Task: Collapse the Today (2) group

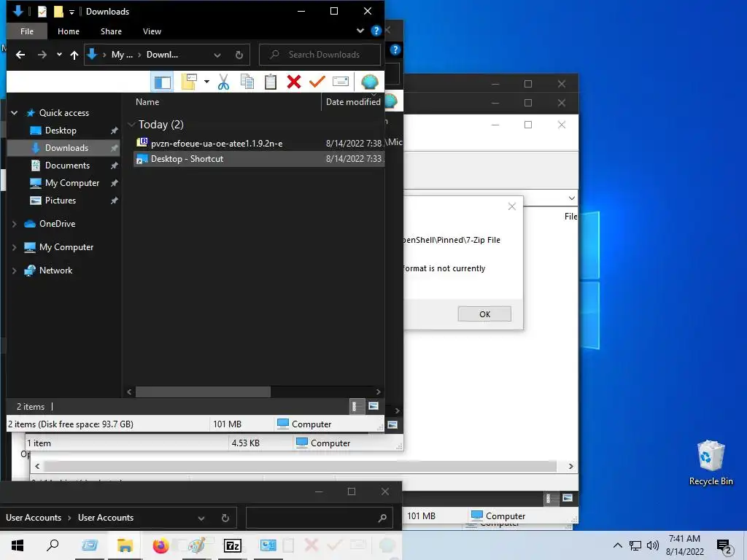Action: click(131, 125)
